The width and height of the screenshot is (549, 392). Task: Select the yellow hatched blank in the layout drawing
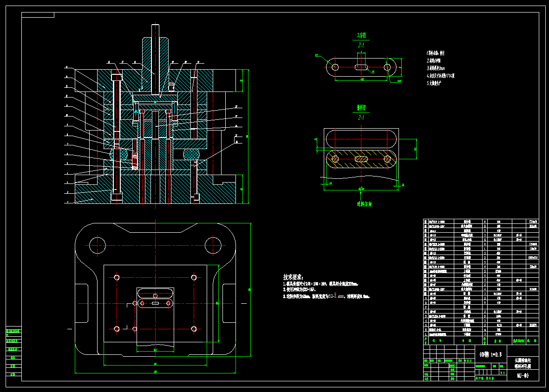[x=361, y=159]
